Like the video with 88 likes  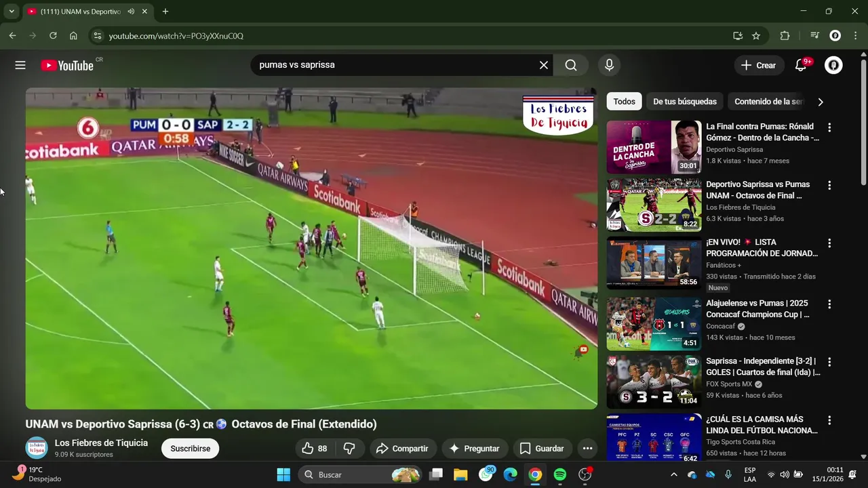(315, 448)
